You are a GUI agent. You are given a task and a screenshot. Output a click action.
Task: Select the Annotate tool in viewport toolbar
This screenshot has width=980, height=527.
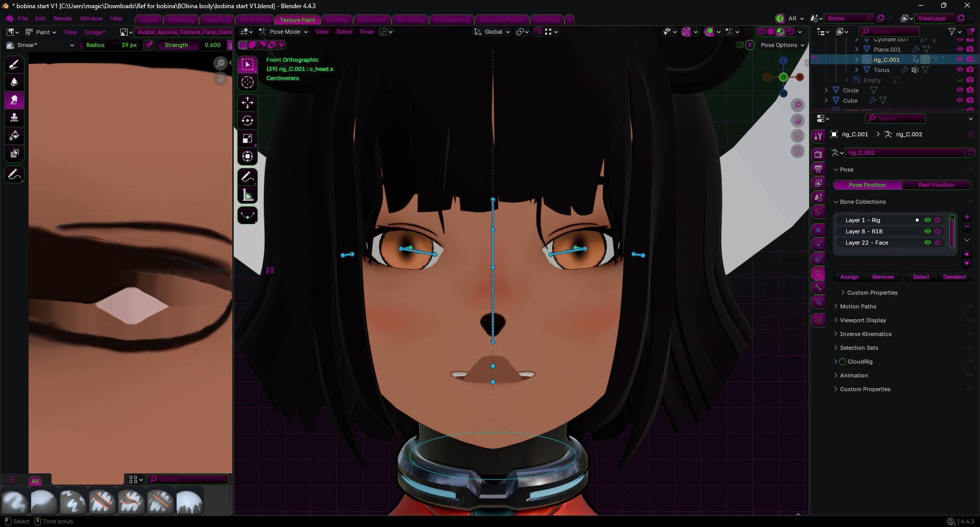(248, 177)
